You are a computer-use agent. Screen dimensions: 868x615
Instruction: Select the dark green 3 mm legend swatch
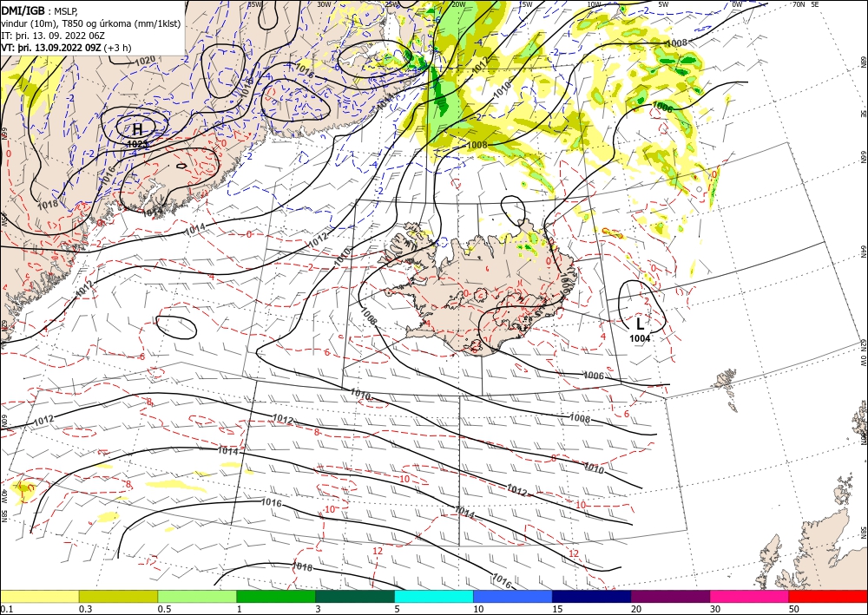(x=355, y=596)
